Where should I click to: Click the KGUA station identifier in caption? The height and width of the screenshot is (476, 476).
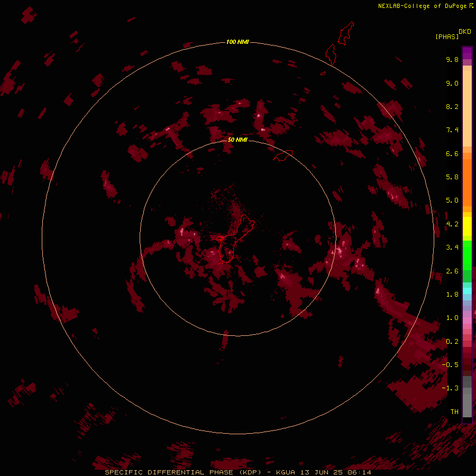(x=286, y=472)
